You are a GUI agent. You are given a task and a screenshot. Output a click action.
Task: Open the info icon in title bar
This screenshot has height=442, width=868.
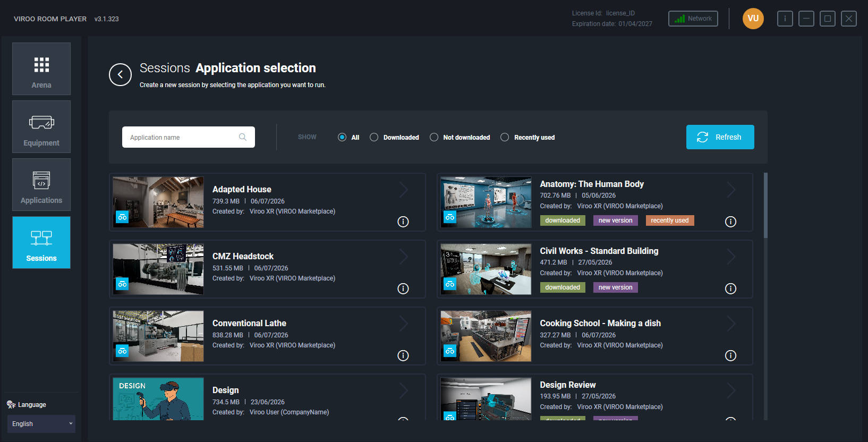pyautogui.click(x=785, y=19)
